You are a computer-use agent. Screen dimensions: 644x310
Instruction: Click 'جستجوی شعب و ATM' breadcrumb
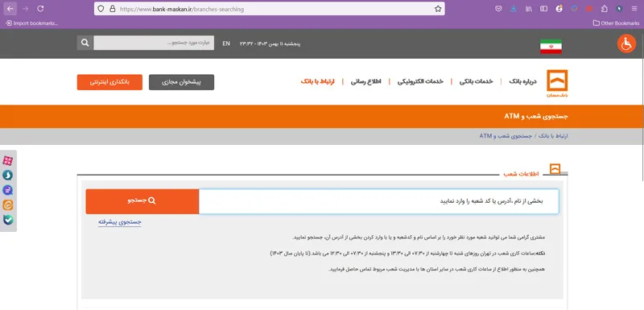click(x=506, y=136)
